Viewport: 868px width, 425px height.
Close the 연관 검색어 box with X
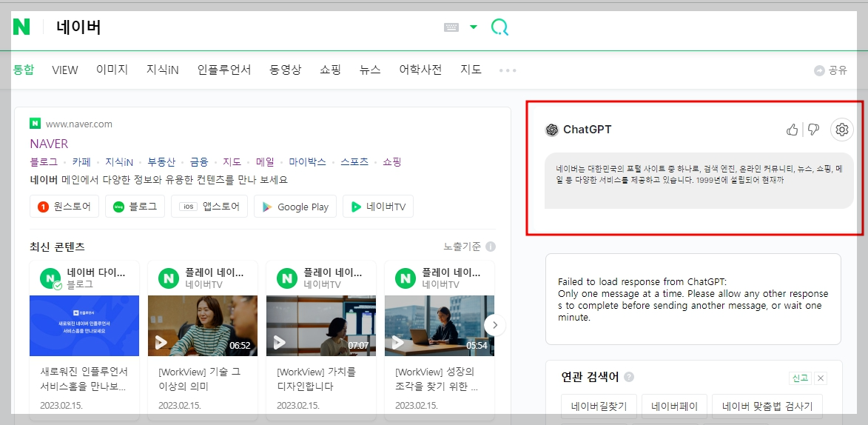coord(821,378)
